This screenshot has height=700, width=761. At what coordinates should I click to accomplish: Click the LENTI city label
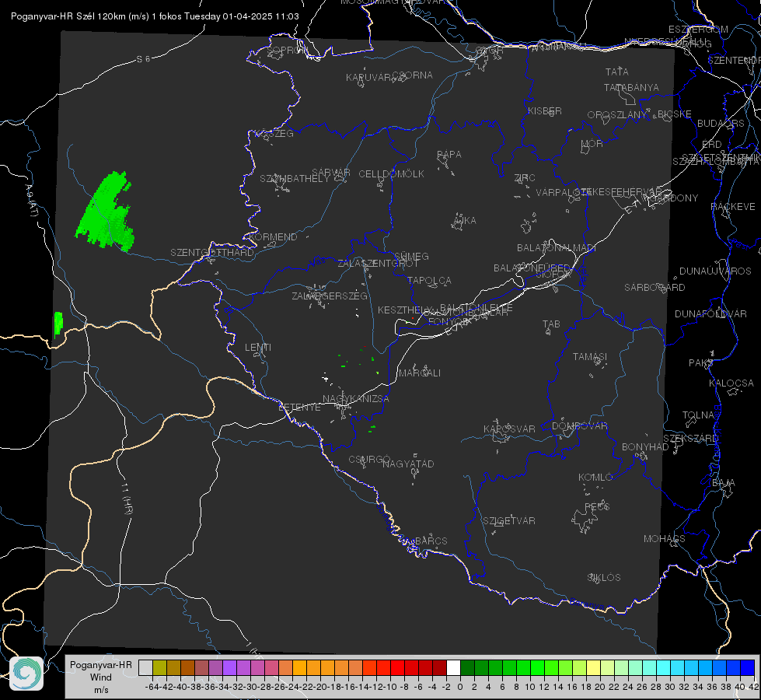[x=258, y=348]
